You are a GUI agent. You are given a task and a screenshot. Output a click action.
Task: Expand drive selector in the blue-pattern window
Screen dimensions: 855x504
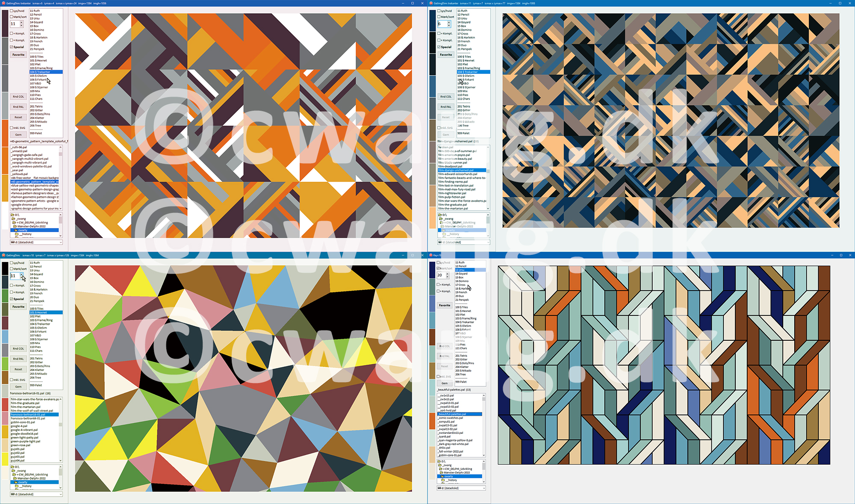coord(488,242)
